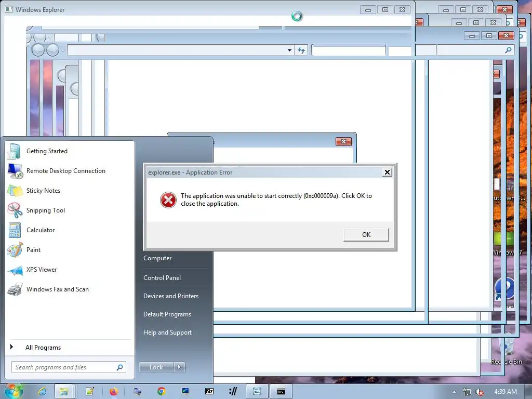Open the Command Prompt taskbar button

point(281,392)
